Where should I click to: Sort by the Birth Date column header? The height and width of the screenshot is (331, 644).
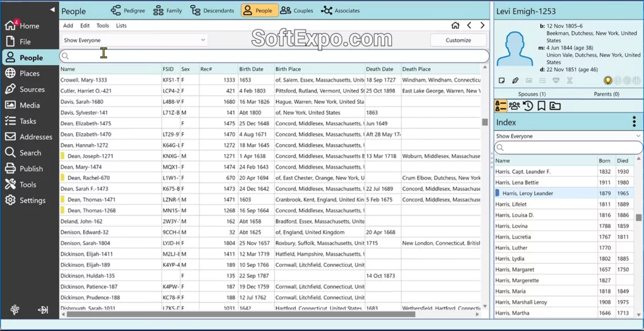coord(257,69)
